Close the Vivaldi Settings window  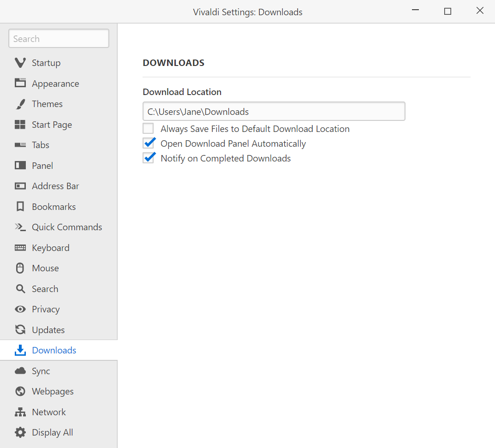click(480, 11)
